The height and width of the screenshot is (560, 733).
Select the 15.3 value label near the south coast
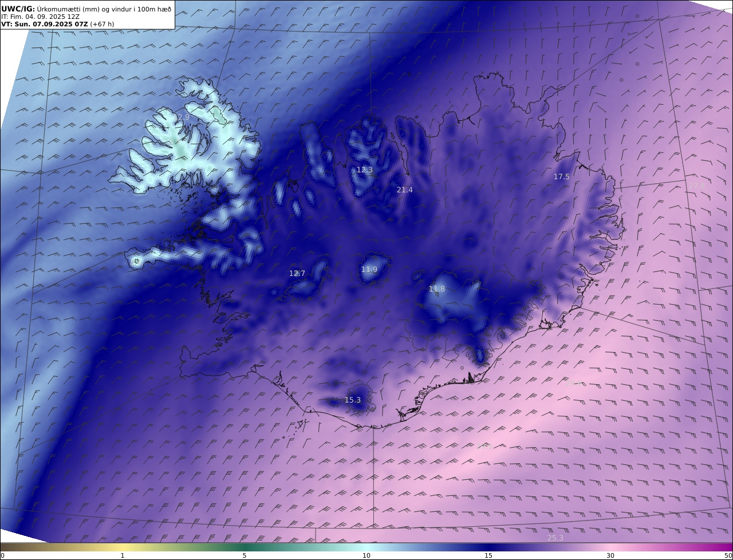tap(352, 400)
